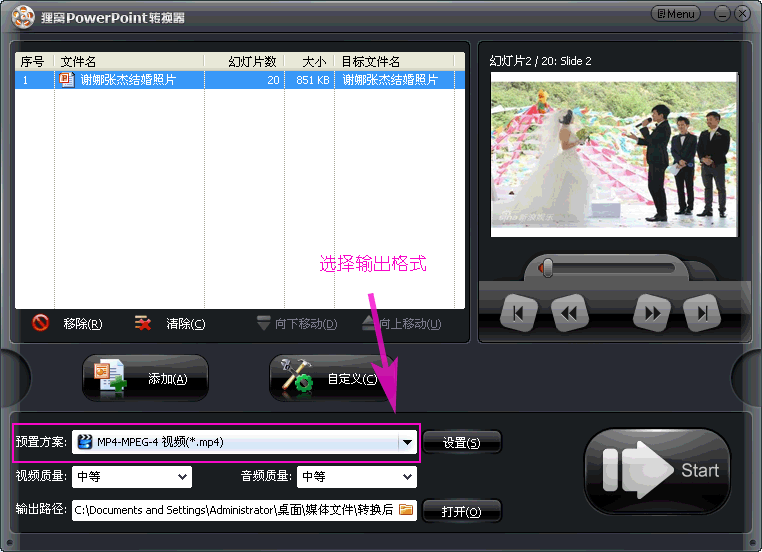This screenshot has width=762, height=552.
Task: Open the Menu button
Action: click(x=675, y=14)
